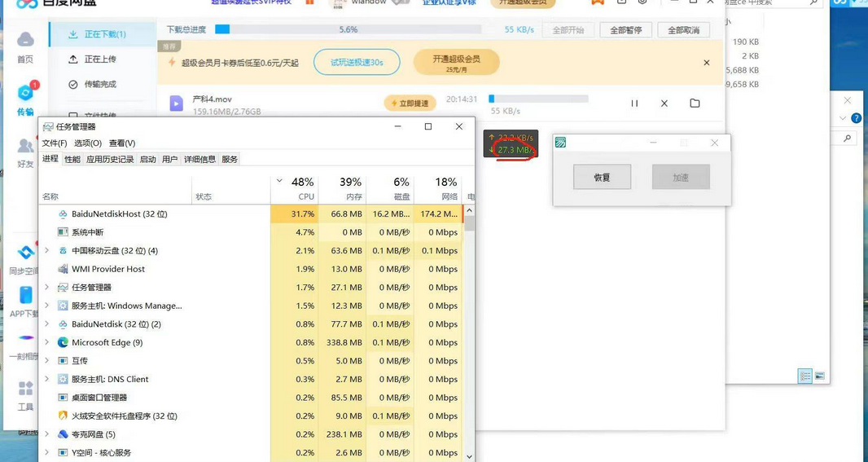Open 首页 in the Baidu Netdisk sidebar

(25, 47)
